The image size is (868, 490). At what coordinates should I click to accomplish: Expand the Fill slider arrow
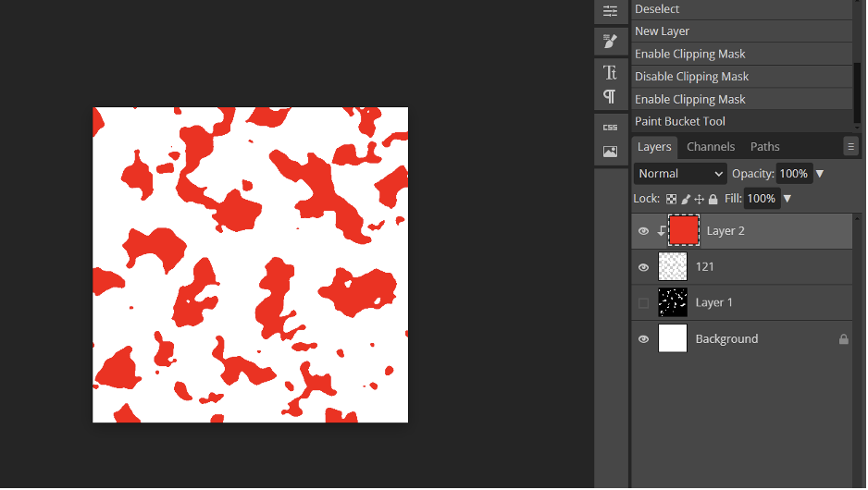point(787,199)
